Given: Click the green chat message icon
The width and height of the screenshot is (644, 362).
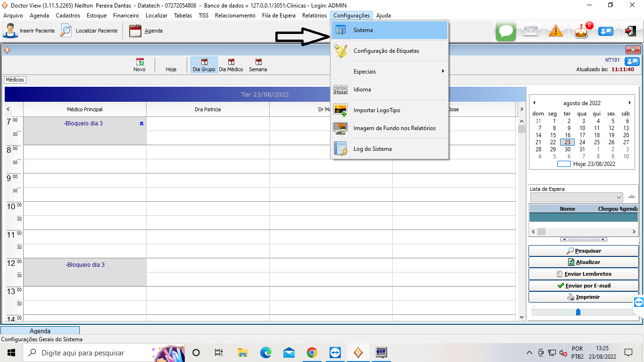Looking at the screenshot, I should [x=506, y=31].
